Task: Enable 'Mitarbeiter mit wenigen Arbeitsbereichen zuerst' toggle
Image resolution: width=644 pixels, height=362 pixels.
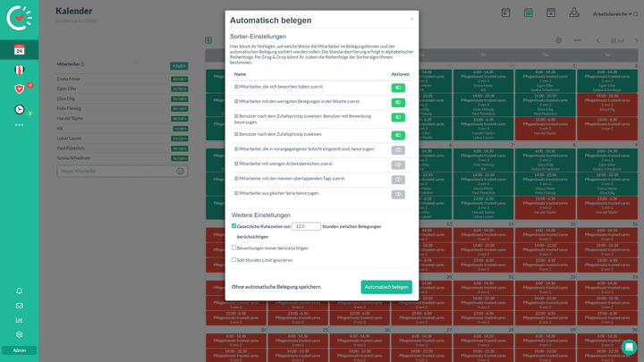Action: [398, 164]
